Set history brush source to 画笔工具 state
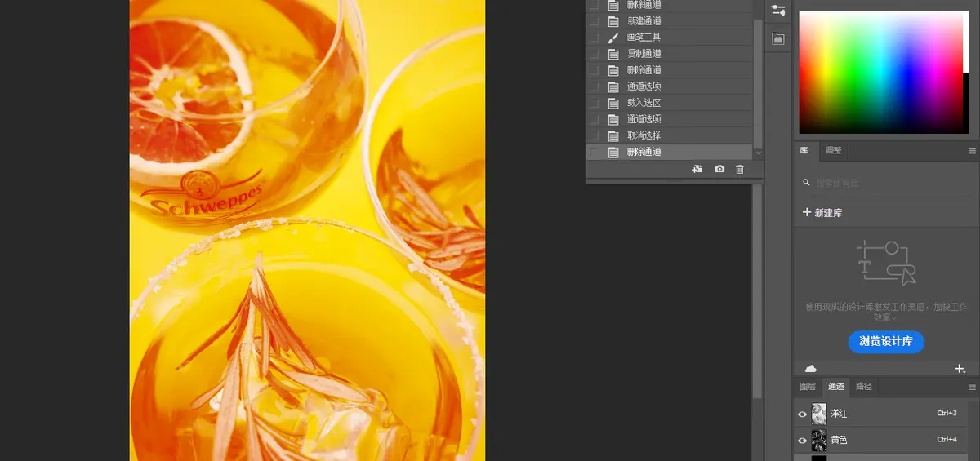The height and width of the screenshot is (461, 980). pyautogui.click(x=594, y=38)
